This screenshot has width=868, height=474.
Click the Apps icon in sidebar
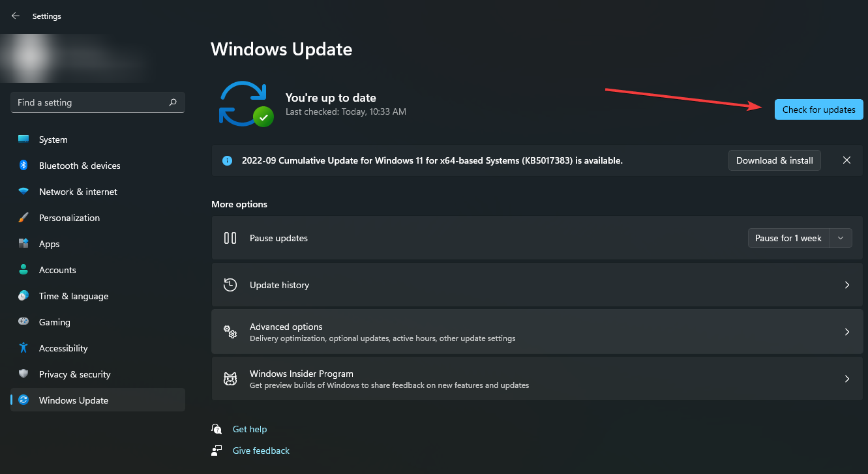pyautogui.click(x=23, y=244)
